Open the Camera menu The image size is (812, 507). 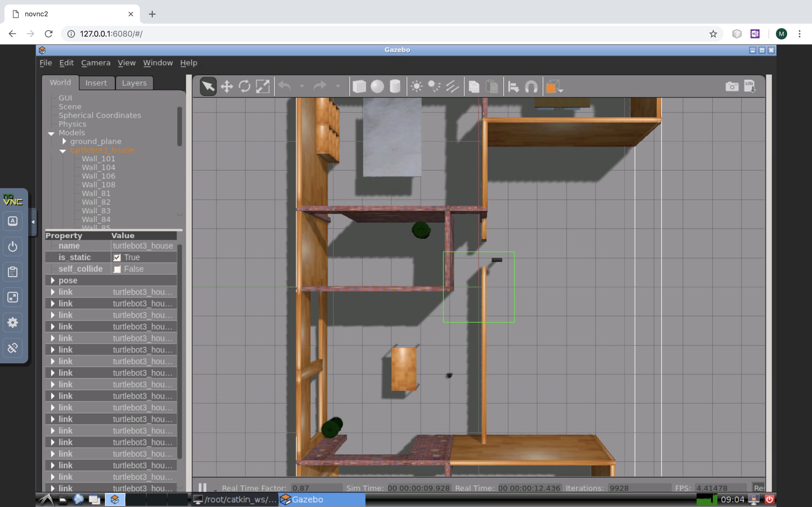(96, 63)
